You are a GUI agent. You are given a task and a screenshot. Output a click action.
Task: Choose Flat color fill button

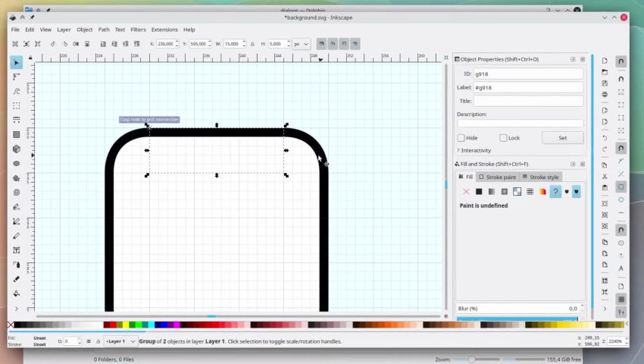click(479, 192)
